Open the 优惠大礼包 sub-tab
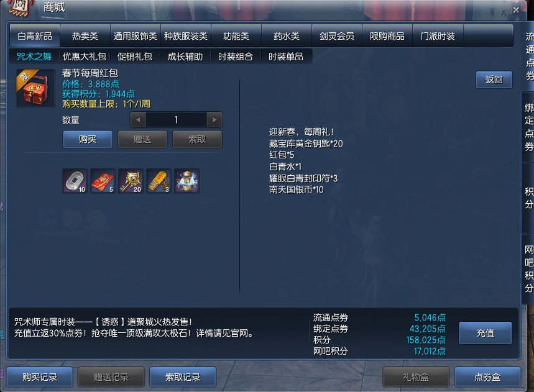534x392 pixels. click(85, 57)
